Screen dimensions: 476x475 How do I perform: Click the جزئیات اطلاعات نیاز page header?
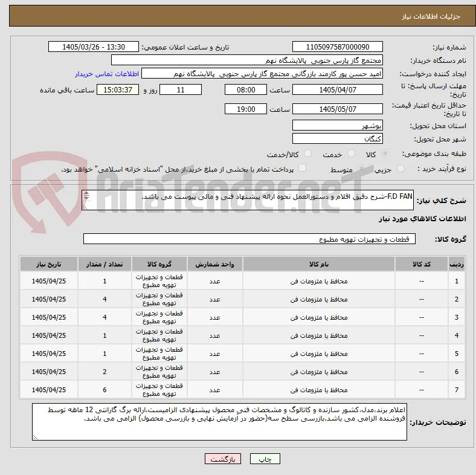[431, 16]
